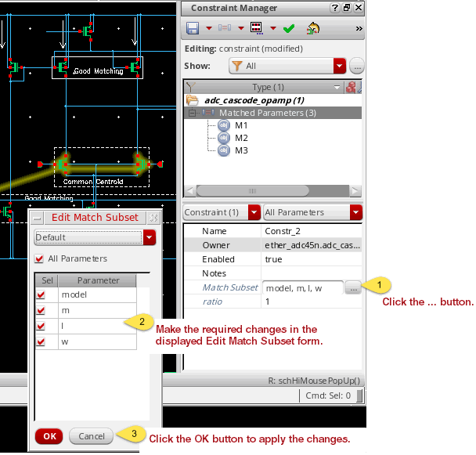
Task: Click the Constraint Manager help icon
Action: [x=335, y=8]
